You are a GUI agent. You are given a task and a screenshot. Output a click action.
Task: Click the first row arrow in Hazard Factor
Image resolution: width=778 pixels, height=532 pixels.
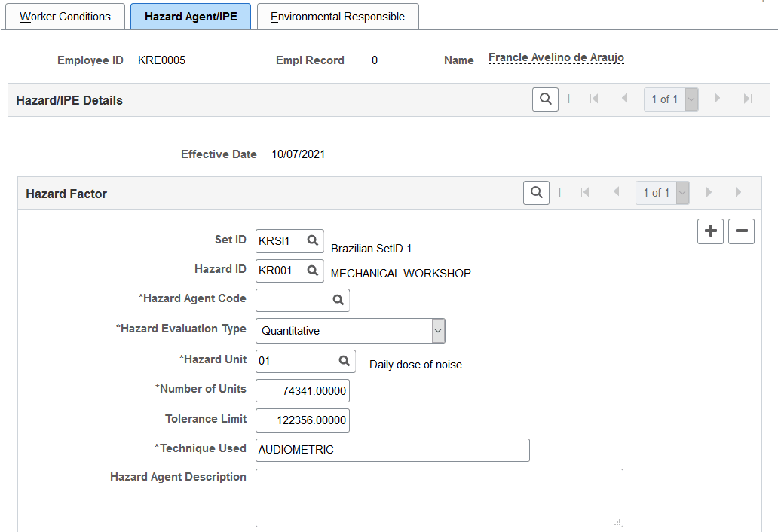(584, 192)
